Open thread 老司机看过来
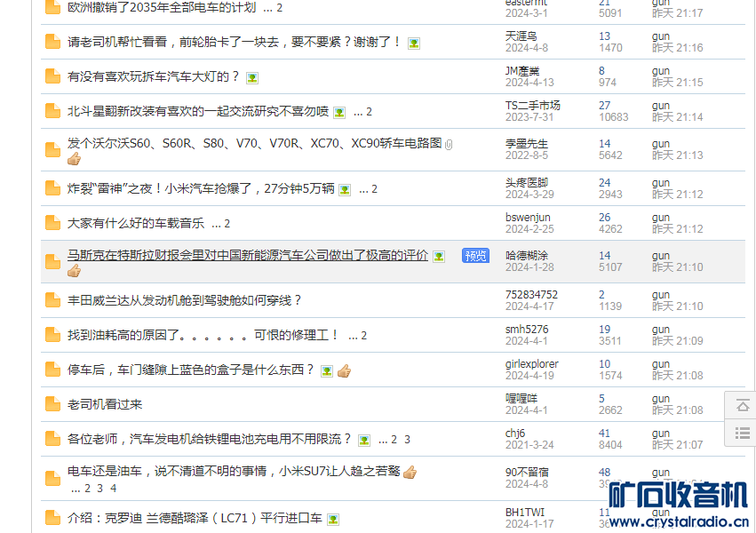Screen dimensions: 756x533 (105, 404)
